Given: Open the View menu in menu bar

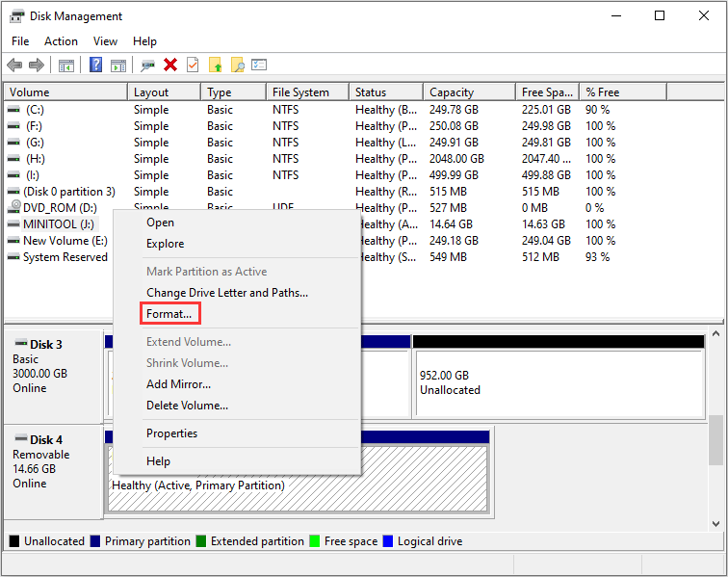Looking at the screenshot, I should click(106, 41).
